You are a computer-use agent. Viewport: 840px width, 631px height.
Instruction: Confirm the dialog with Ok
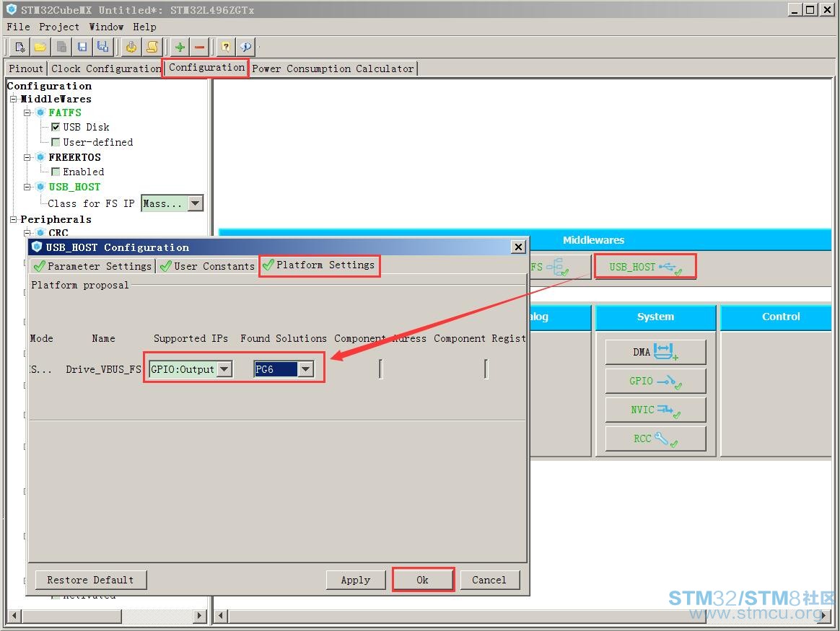tap(423, 580)
